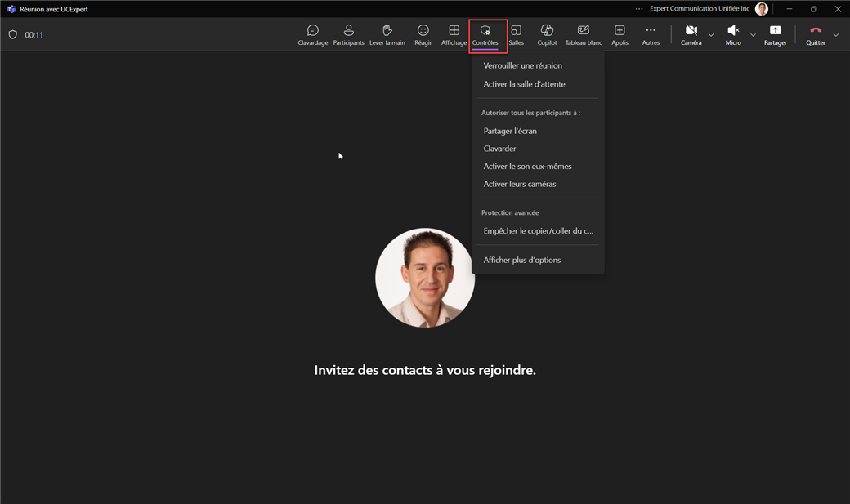Expand the camera options arrow
Viewport: 850px width, 504px height.
pos(711,35)
